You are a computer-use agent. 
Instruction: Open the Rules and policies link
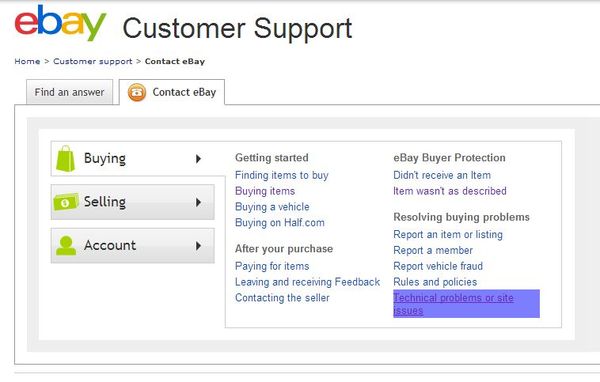(x=435, y=282)
